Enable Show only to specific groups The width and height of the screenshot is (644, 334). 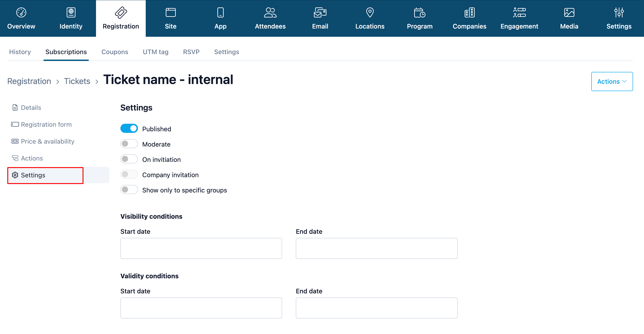point(129,190)
